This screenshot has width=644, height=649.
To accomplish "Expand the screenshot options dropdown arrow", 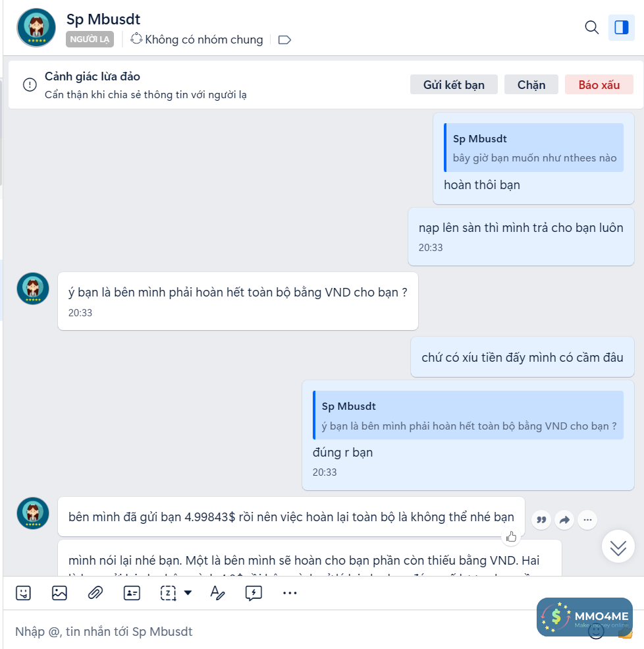I will [x=188, y=593].
